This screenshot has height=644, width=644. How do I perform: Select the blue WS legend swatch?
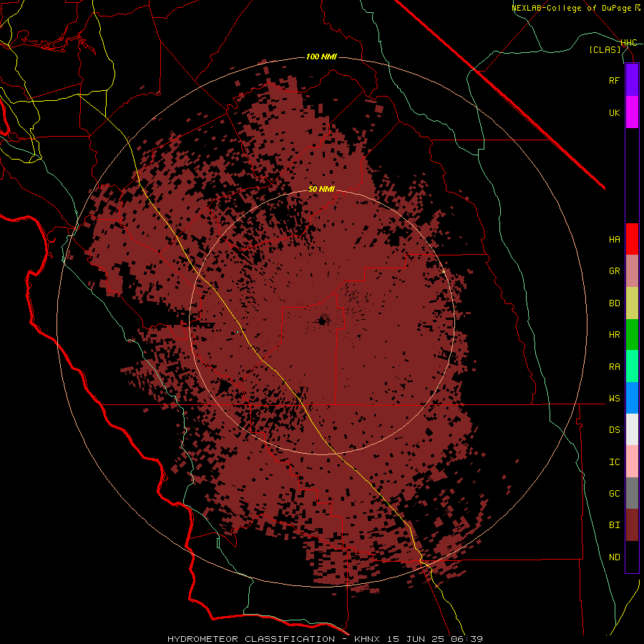coord(632,398)
